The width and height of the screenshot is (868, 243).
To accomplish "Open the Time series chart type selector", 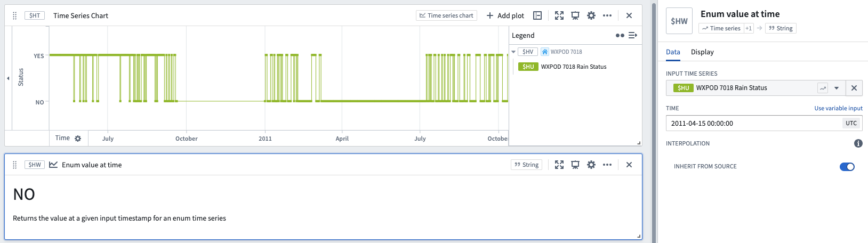I will [x=446, y=15].
